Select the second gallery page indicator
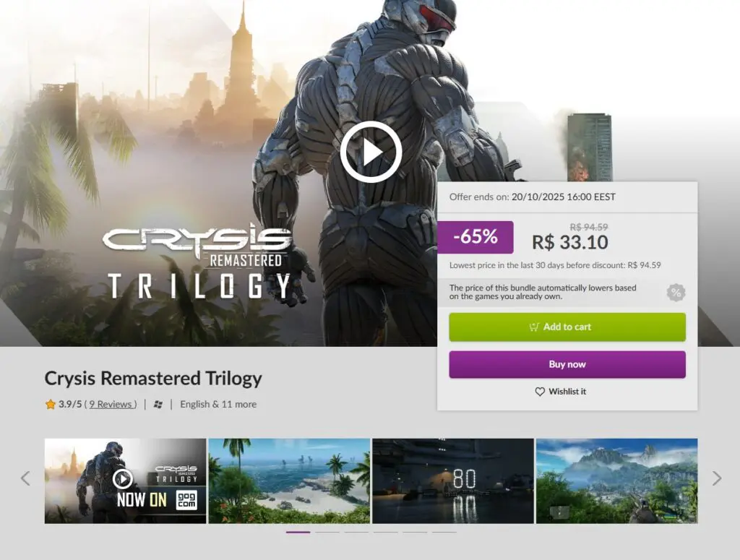Screen dimensions: 740x560 pyautogui.click(x=327, y=532)
